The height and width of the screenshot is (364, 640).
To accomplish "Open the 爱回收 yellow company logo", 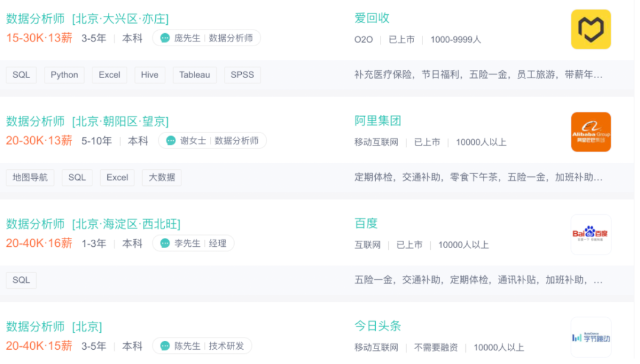I will (591, 30).
